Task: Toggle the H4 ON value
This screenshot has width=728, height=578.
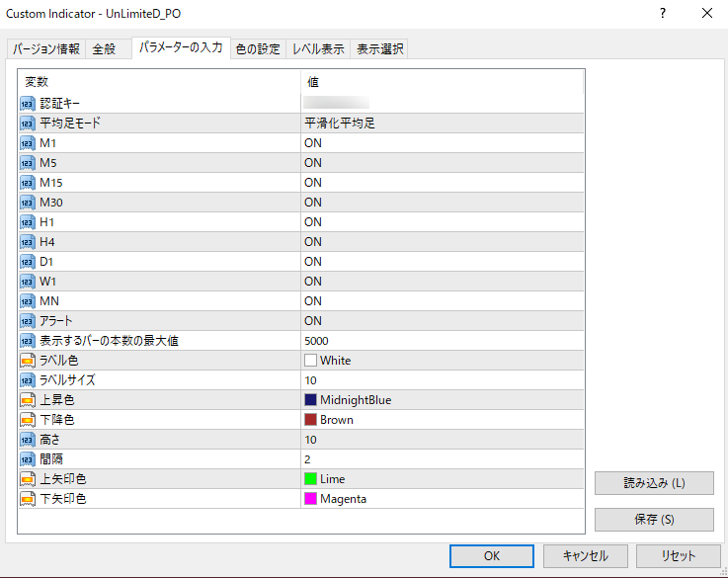Action: point(442,242)
